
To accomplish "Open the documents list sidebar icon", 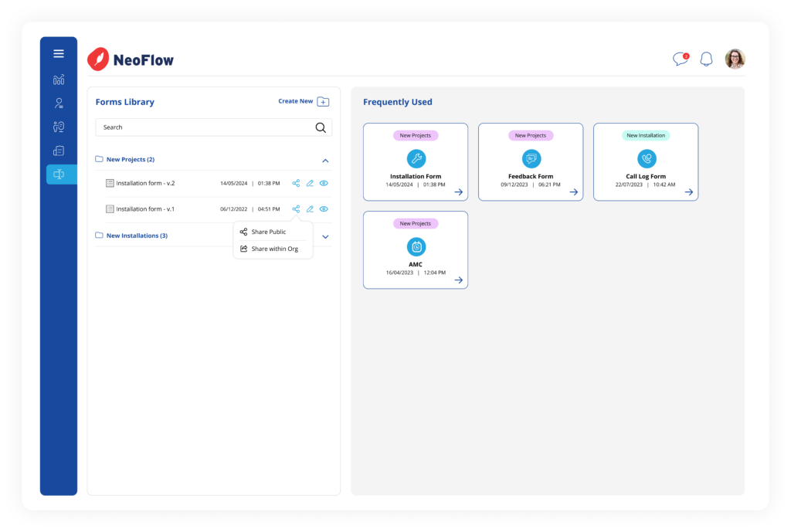I will 59,151.
